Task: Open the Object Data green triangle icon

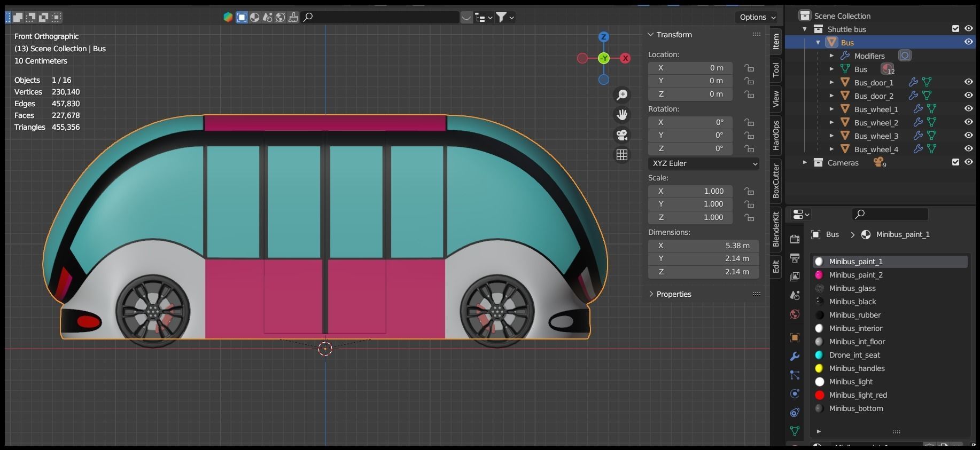Action: tap(795, 431)
